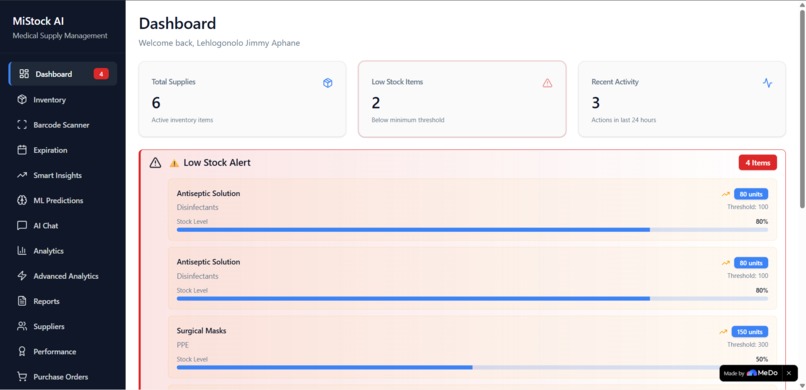The height and width of the screenshot is (390, 806).
Task: Click the Barcode Scanner frame icon
Action: (22, 124)
